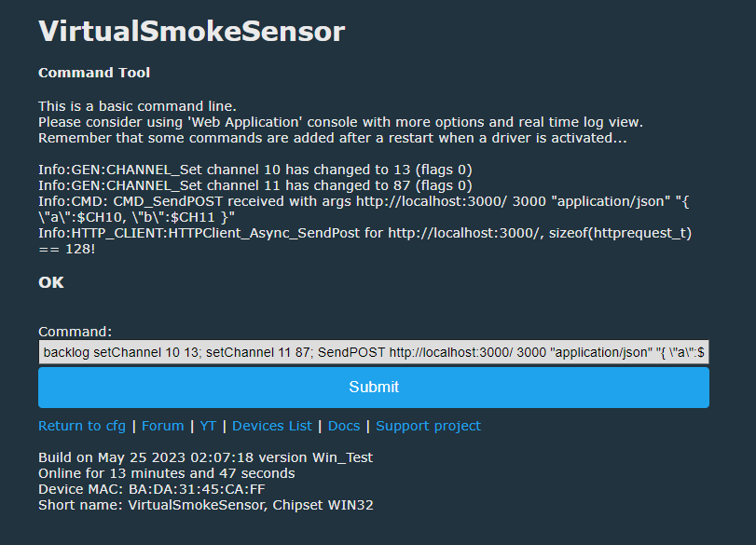756x545 pixels.
Task: Click the Command: field label
Action: (x=75, y=332)
